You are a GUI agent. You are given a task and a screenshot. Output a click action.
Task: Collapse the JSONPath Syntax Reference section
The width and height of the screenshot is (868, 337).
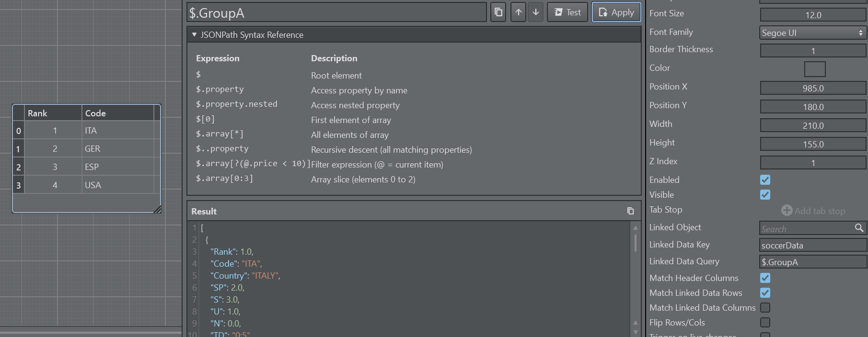point(194,35)
